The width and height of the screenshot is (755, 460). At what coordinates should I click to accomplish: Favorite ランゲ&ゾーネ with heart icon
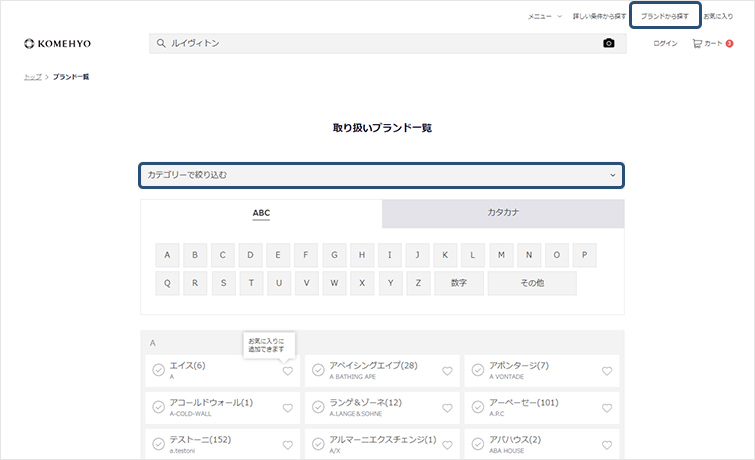[x=447, y=408]
